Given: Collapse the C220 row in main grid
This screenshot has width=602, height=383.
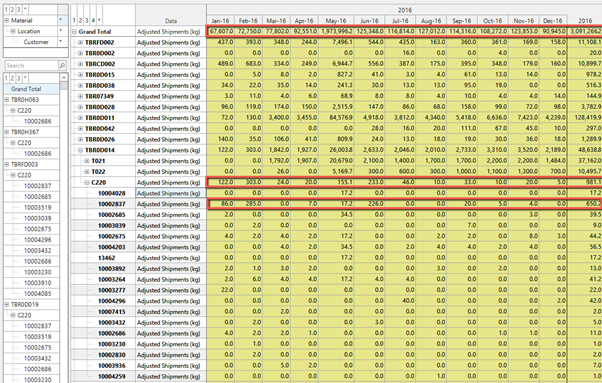Looking at the screenshot, I should (x=87, y=182).
